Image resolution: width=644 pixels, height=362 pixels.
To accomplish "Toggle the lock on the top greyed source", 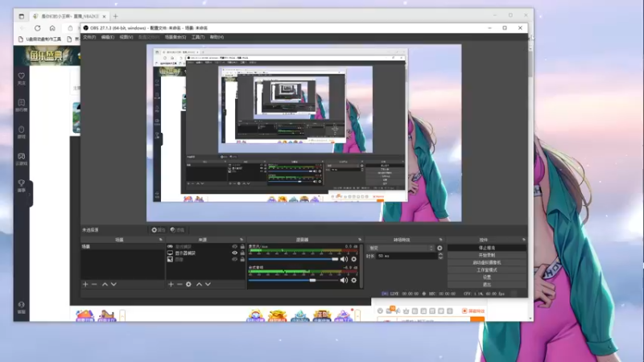I will (x=242, y=247).
